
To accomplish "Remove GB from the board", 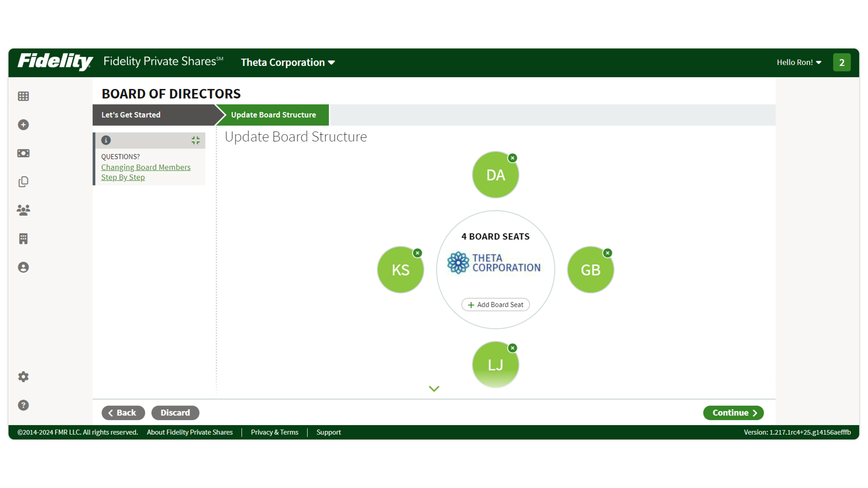I will [608, 253].
